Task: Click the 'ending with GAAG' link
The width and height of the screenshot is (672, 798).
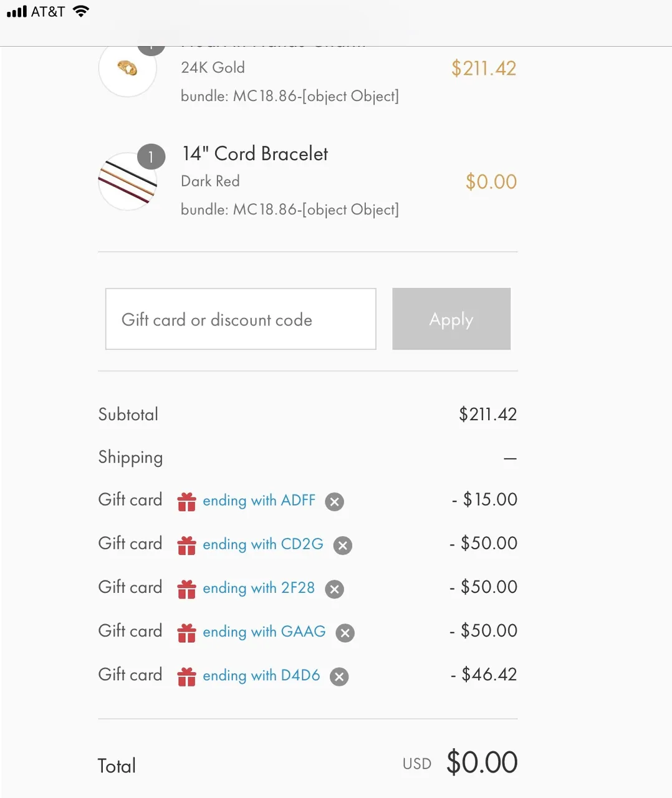Action: tap(264, 632)
